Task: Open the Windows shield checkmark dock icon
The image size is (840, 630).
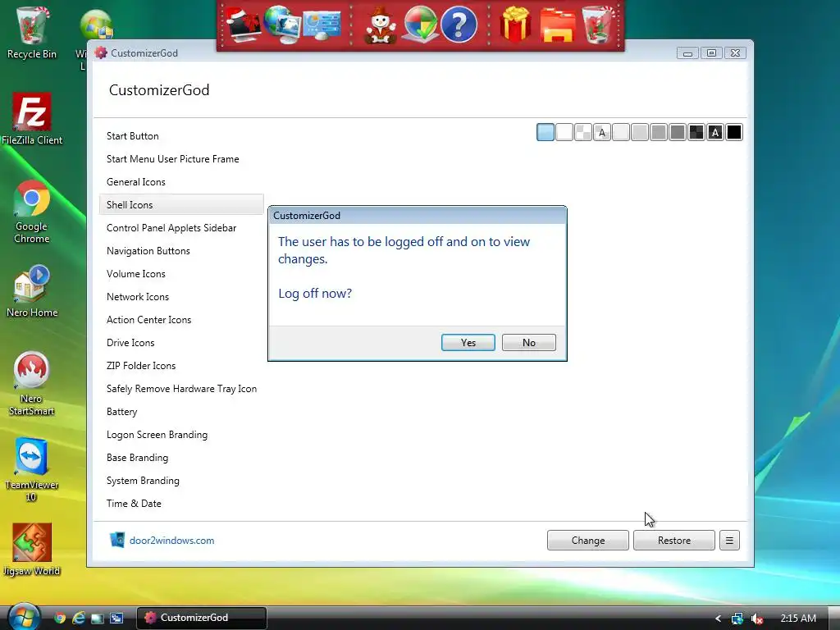Action: click(421, 25)
